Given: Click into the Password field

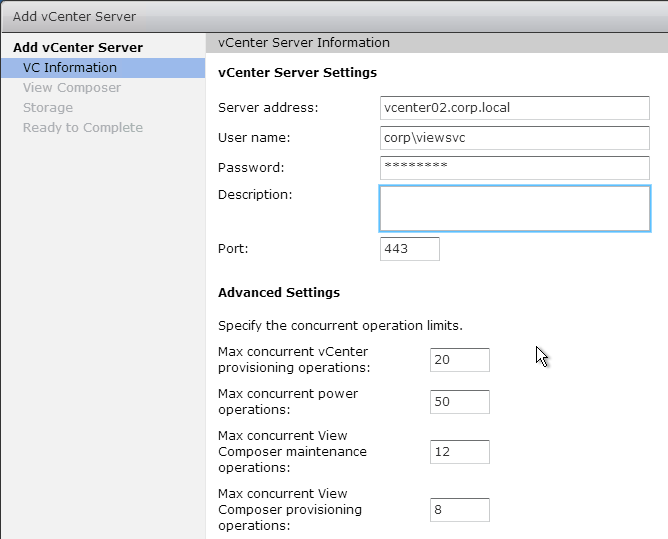Looking at the screenshot, I should click(x=515, y=167).
